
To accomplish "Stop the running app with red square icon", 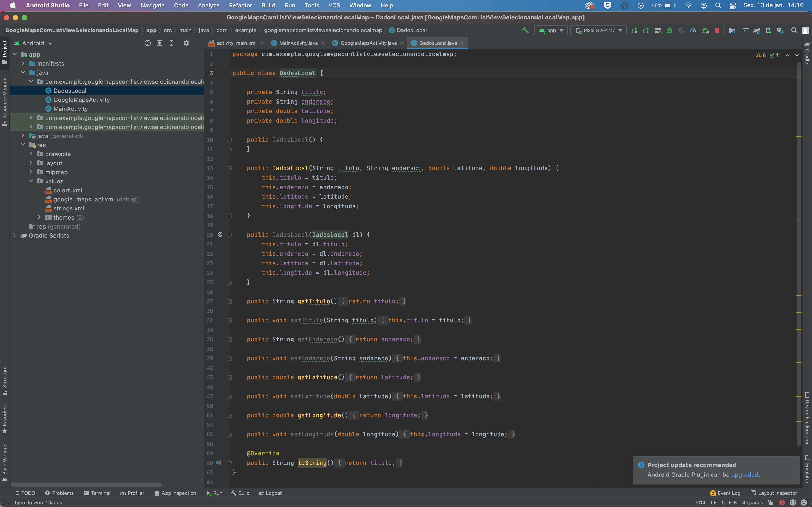I will pyautogui.click(x=717, y=30).
